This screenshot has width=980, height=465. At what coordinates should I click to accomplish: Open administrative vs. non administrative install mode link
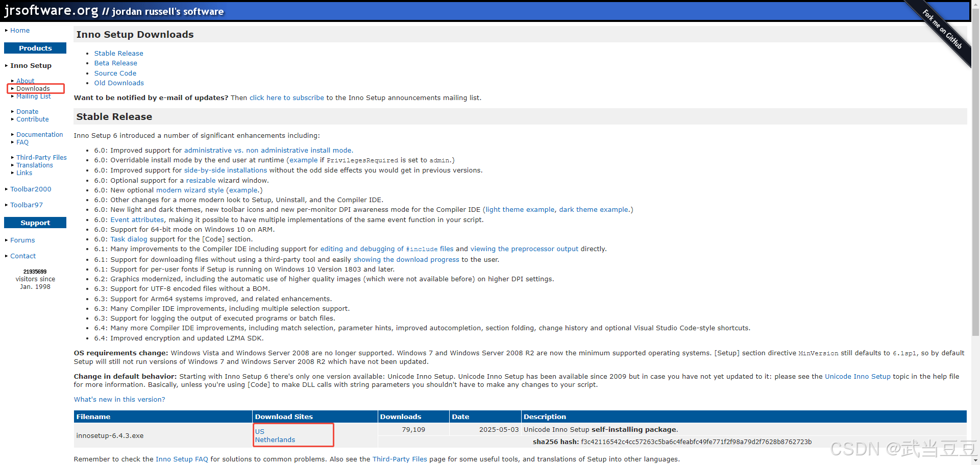coord(268,151)
